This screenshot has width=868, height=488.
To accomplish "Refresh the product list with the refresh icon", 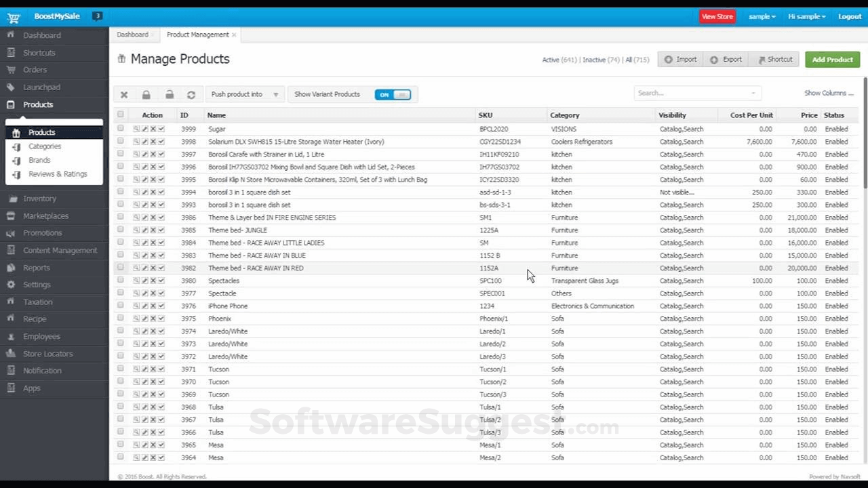I will [x=191, y=94].
